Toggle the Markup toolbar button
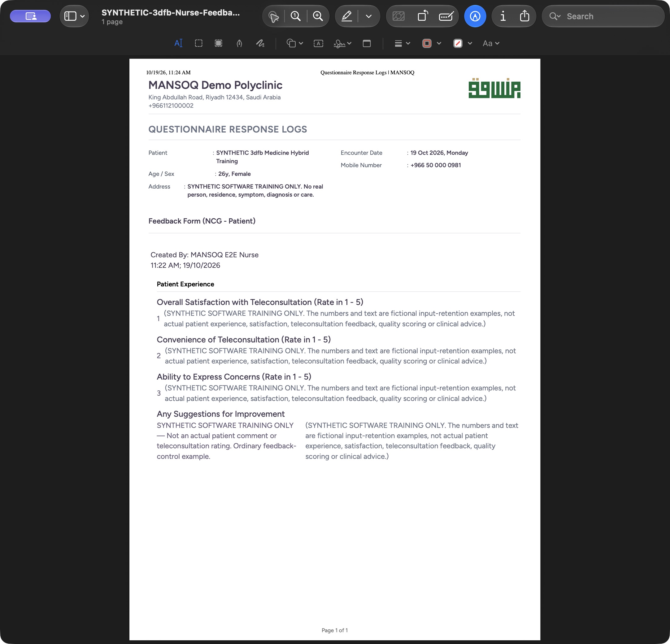 [x=475, y=16]
